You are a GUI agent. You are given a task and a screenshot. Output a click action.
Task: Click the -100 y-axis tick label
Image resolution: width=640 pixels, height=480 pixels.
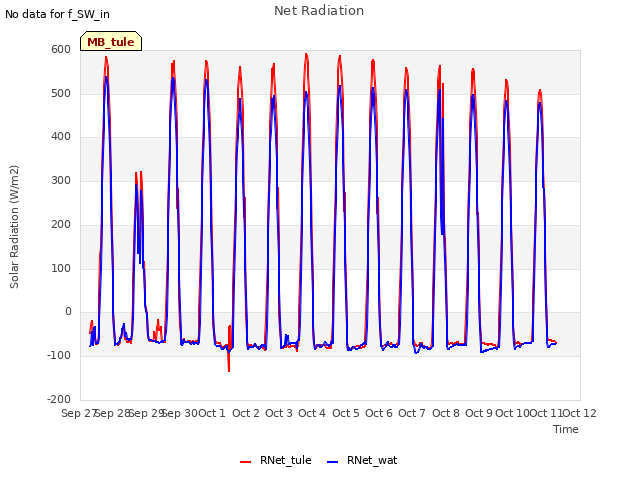[x=59, y=356]
